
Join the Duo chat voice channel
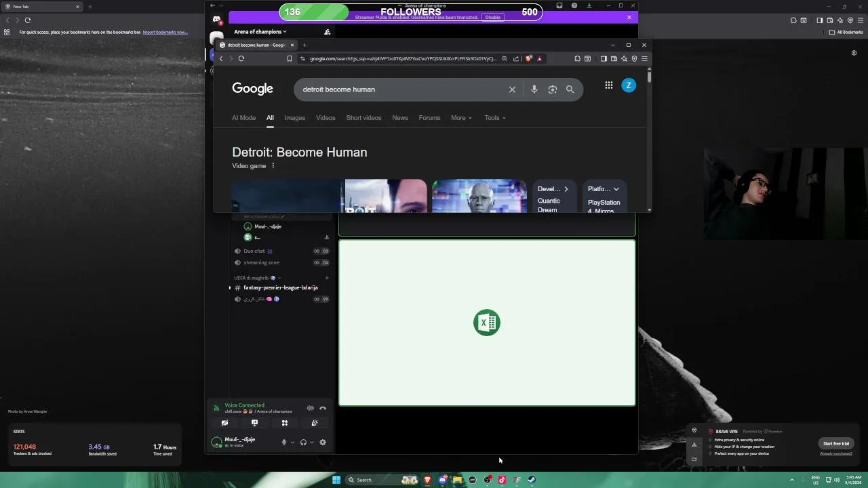[x=280, y=251]
